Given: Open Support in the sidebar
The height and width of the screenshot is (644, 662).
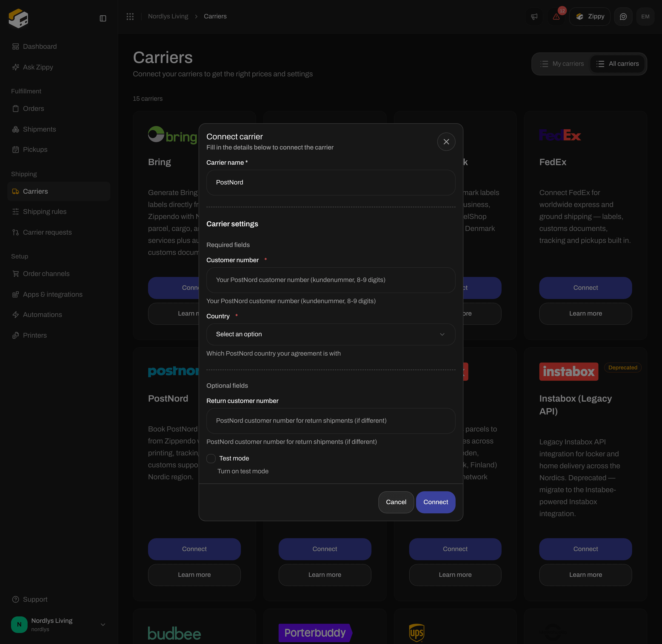Looking at the screenshot, I should [x=59, y=599].
